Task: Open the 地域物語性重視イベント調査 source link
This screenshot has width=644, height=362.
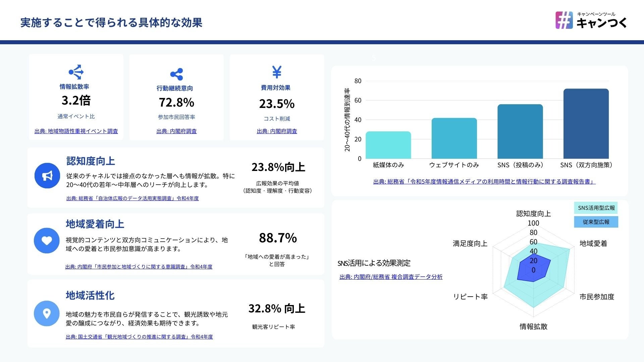Action: pos(76,131)
